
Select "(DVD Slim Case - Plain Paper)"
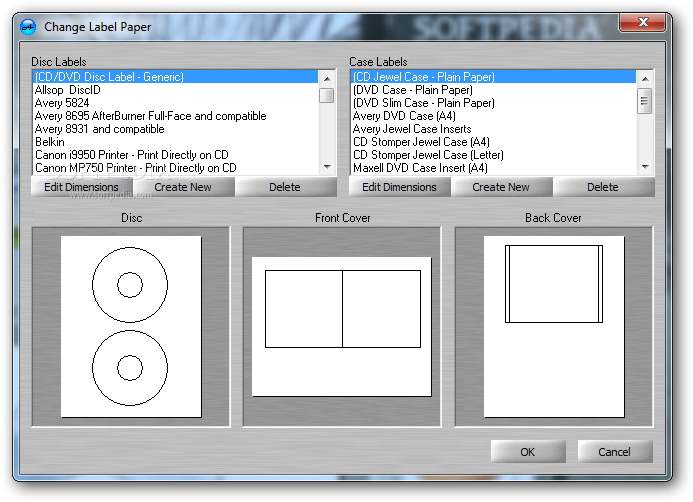[494, 103]
